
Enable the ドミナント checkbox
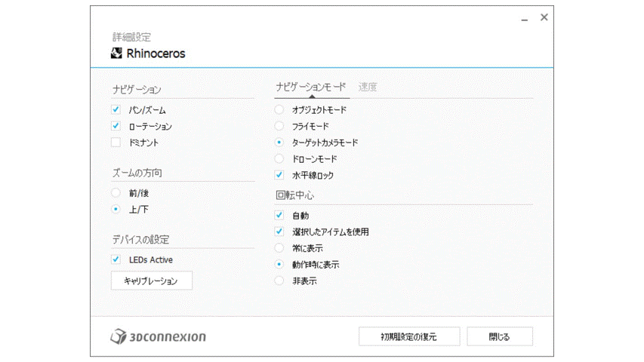(x=116, y=143)
